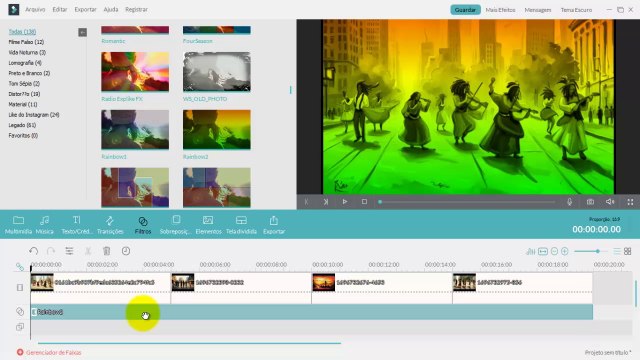Select the Todas (138) filter category
640x360 pixels.
coord(22,31)
